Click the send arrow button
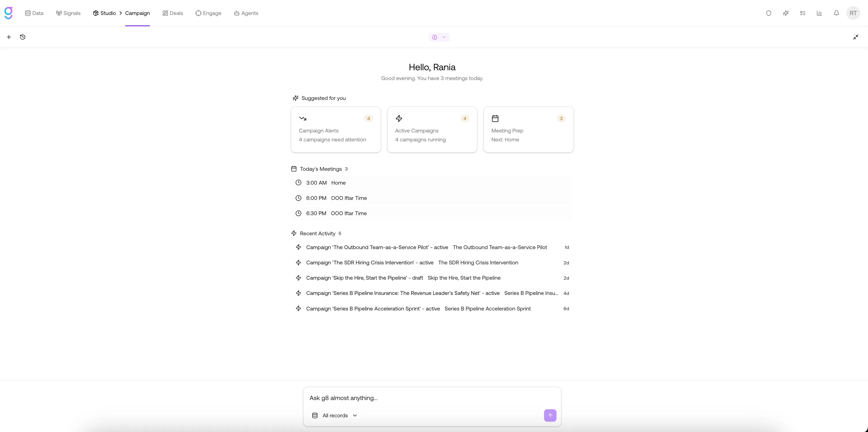This screenshot has width=868, height=432. coord(550,416)
